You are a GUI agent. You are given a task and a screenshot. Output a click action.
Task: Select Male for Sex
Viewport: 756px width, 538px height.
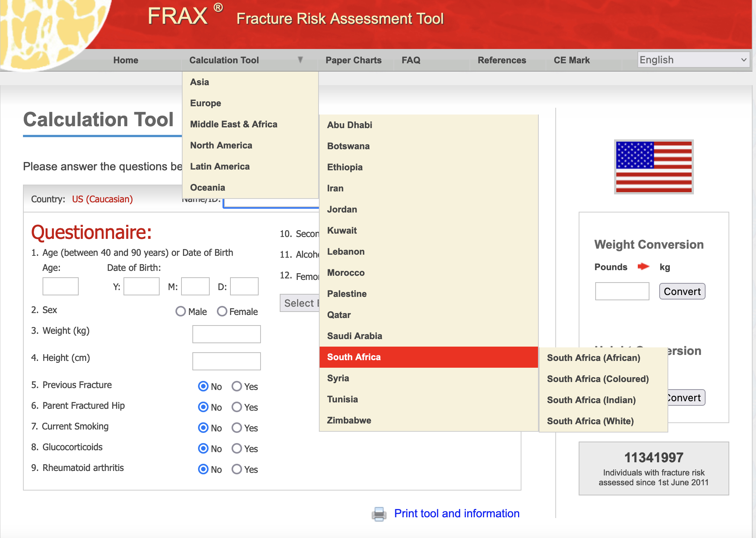(181, 311)
